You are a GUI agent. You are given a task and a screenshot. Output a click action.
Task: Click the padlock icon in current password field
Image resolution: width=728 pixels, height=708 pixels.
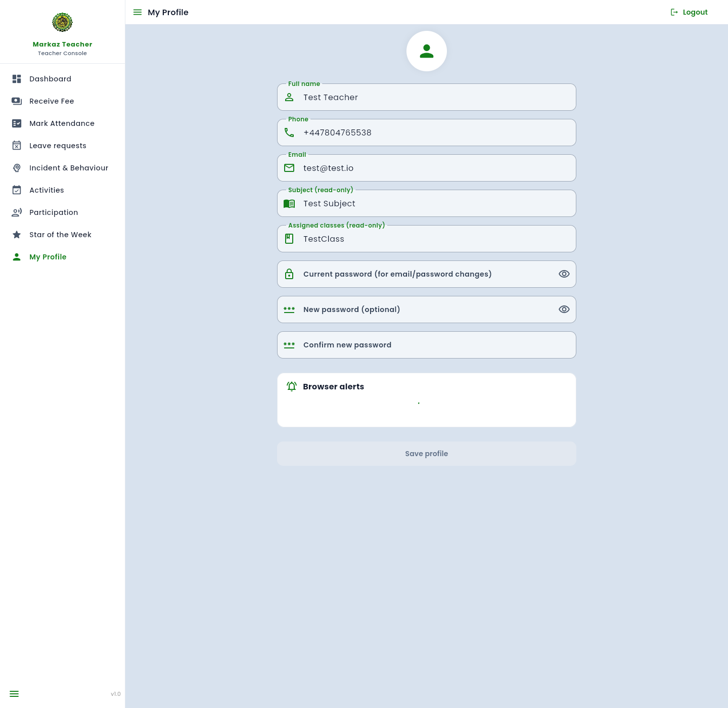click(289, 274)
